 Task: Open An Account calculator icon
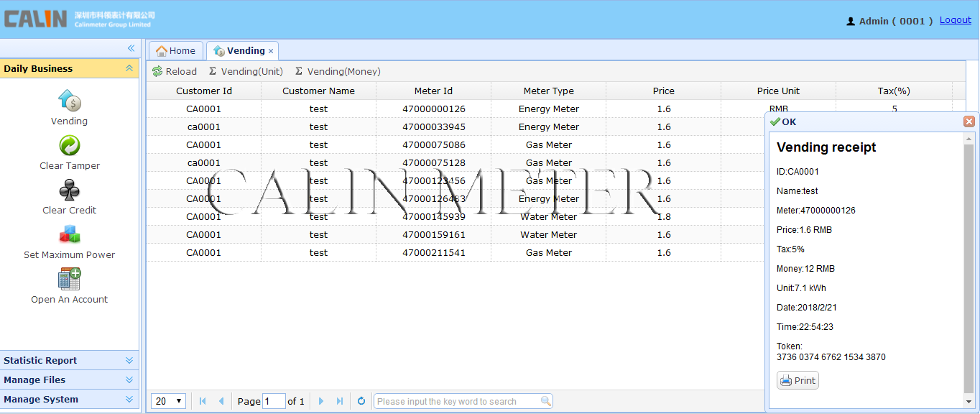coord(69,279)
